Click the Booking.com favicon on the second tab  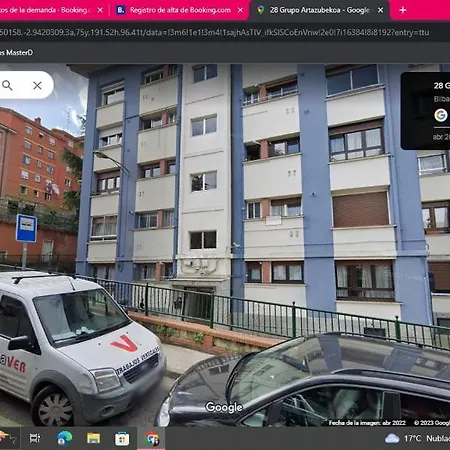pos(121,10)
